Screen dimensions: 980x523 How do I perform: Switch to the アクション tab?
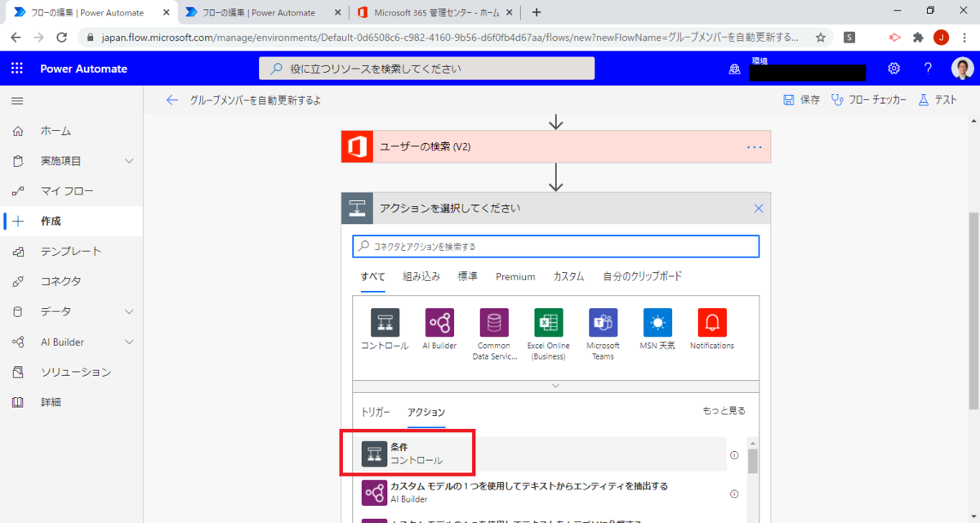click(426, 412)
